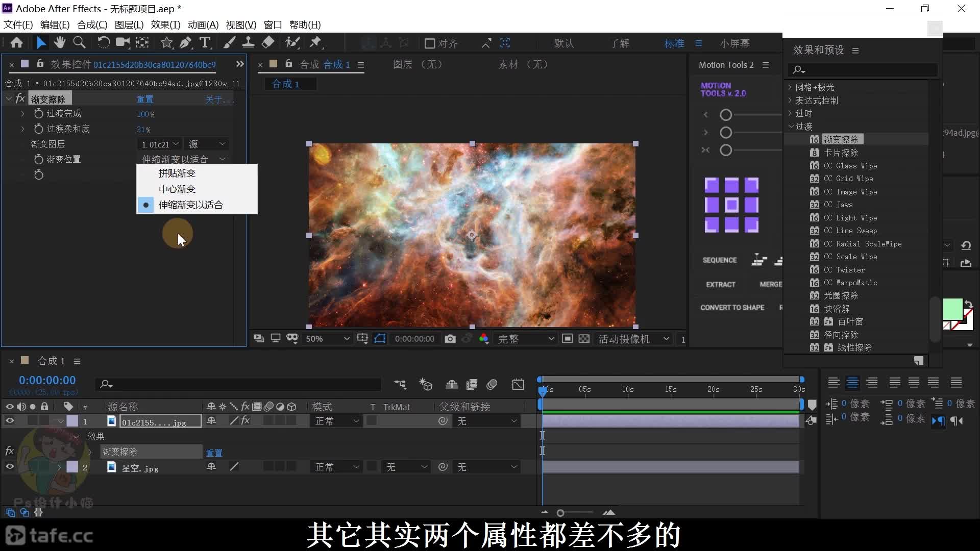Click the green fill color swatch
This screenshot has width=980, height=551.
(x=952, y=309)
